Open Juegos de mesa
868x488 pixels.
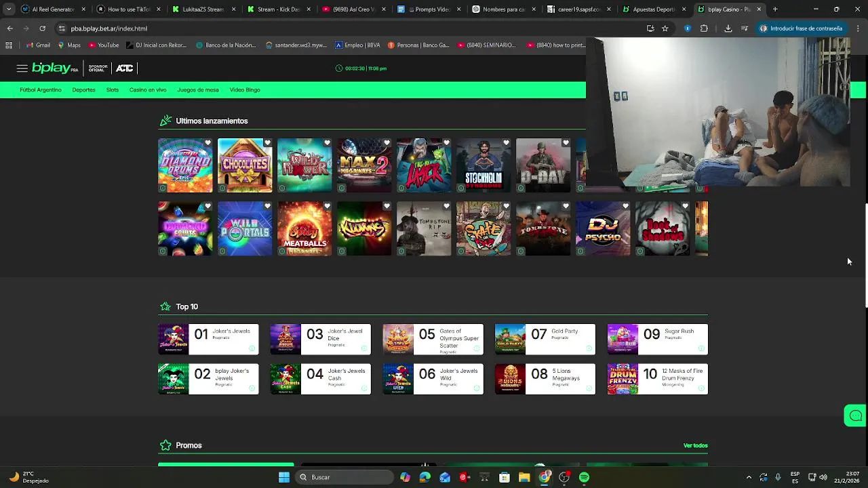[198, 89]
